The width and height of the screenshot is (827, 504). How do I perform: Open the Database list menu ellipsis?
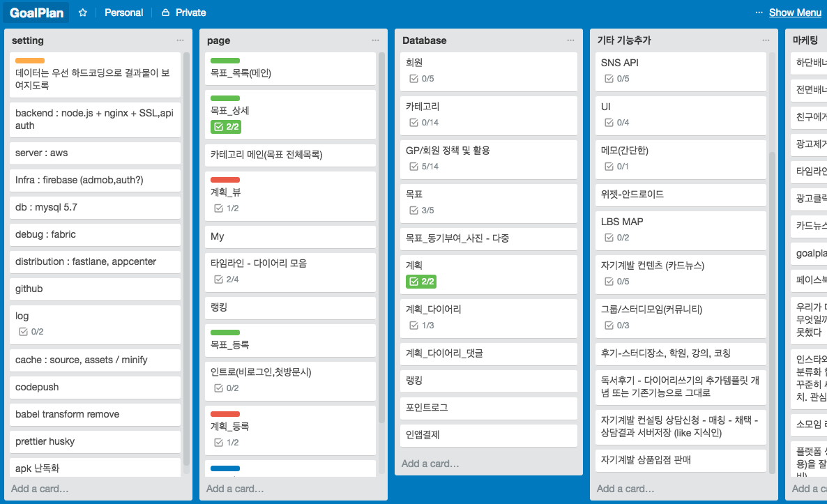570,40
